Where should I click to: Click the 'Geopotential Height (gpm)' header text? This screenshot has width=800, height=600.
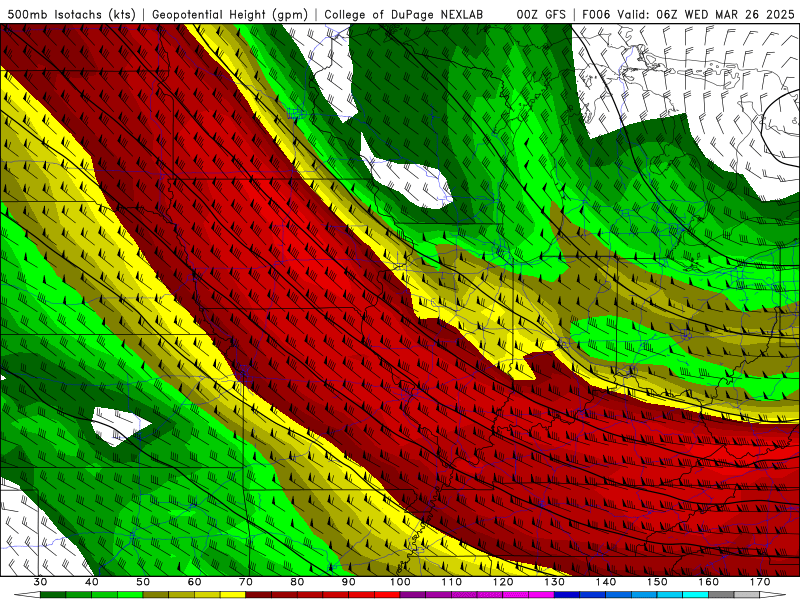[x=230, y=14]
